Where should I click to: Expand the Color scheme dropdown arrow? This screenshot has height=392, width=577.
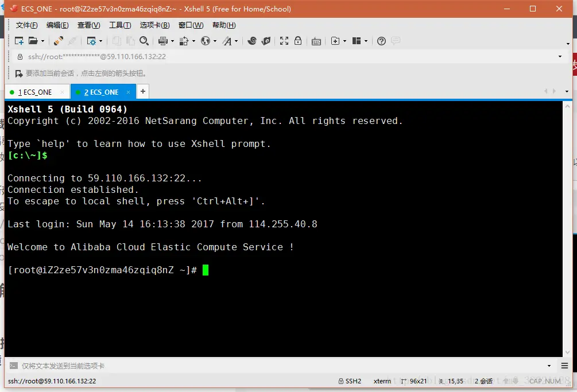(193, 41)
